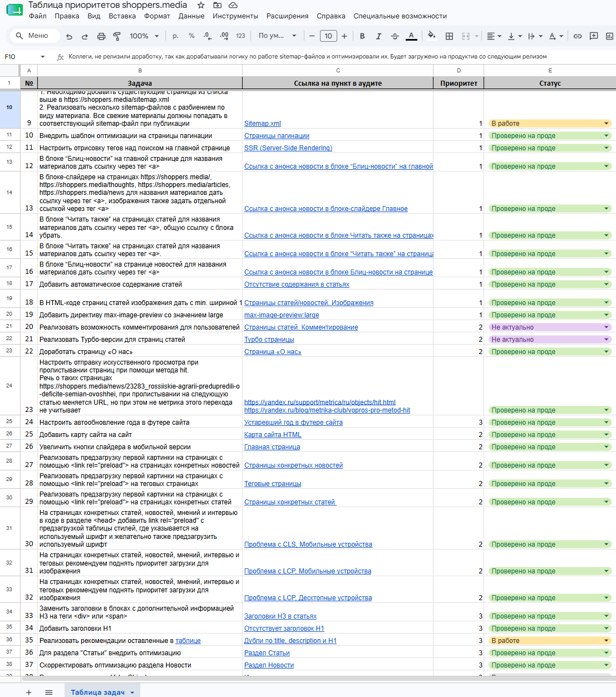Follow the Sitemap.xml link
The height and width of the screenshot is (697, 616).
point(263,124)
